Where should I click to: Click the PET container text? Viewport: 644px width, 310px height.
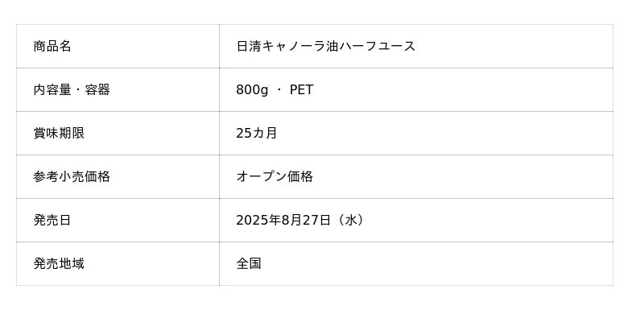coord(301,90)
